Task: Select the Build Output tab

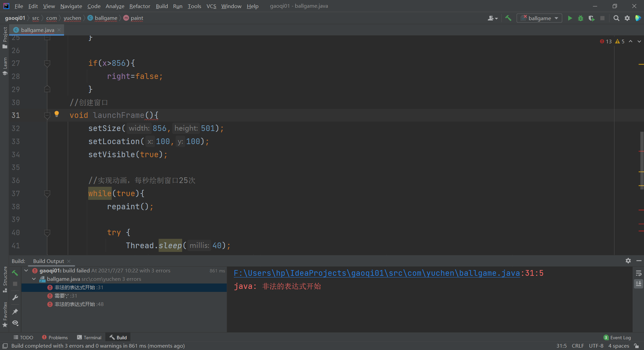Action: coord(48,261)
